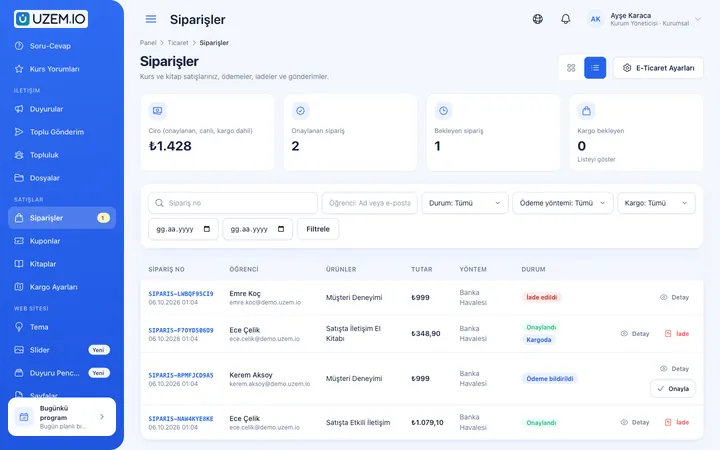The height and width of the screenshot is (450, 720).
Task: Toggle the hamburger sidebar menu icon
Action: (x=151, y=19)
